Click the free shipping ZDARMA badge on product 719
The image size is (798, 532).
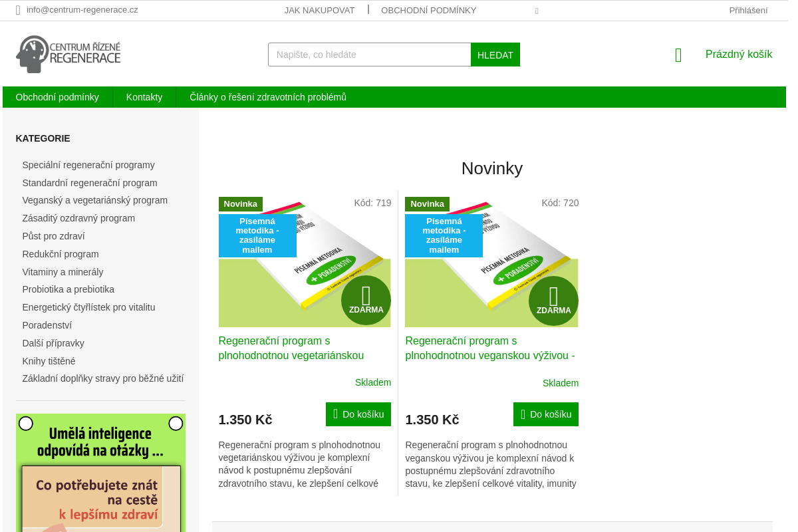(366, 301)
